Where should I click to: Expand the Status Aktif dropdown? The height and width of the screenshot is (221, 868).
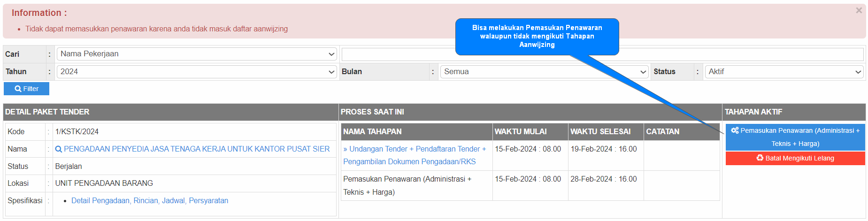tap(784, 72)
